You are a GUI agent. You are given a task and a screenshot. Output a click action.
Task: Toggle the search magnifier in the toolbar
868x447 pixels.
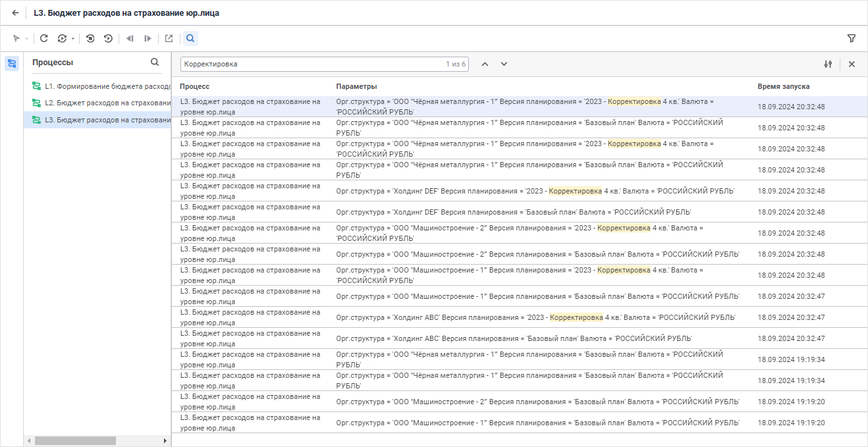(190, 39)
